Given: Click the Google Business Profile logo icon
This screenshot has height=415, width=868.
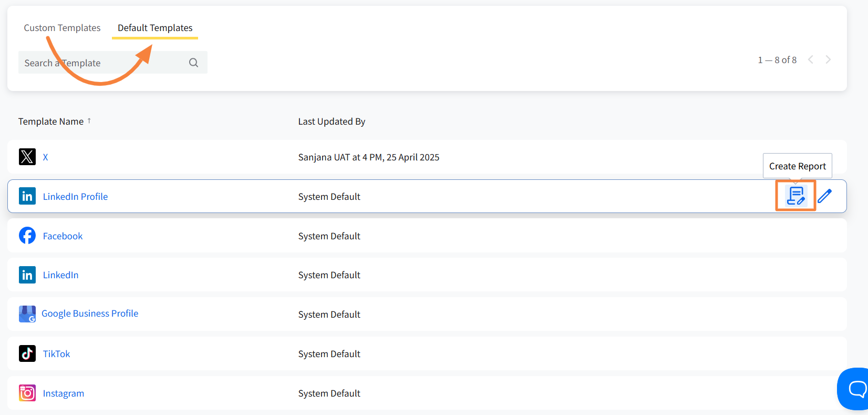Looking at the screenshot, I should 27,314.
